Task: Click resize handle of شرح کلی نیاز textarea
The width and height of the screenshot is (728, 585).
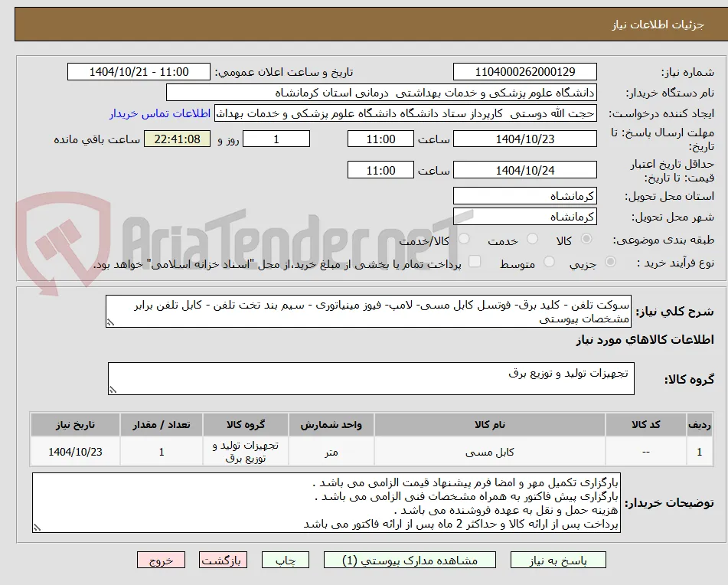Action: pyautogui.click(x=110, y=322)
